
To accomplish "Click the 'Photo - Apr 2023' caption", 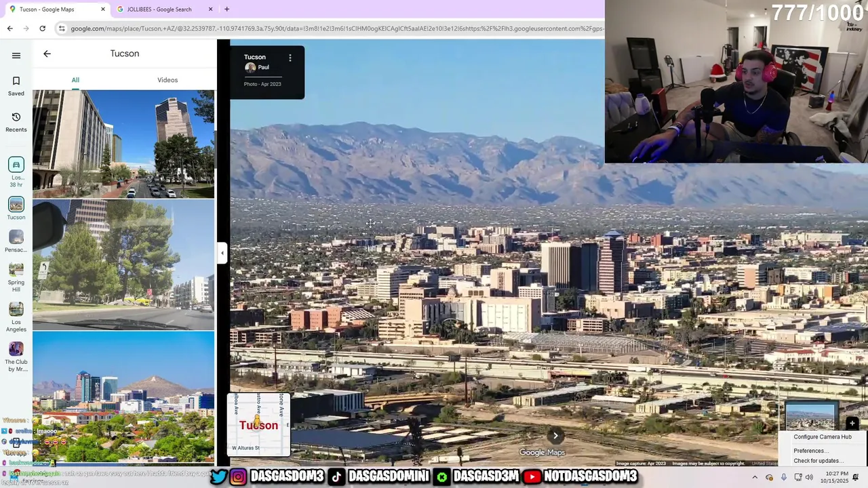I will 262,84.
